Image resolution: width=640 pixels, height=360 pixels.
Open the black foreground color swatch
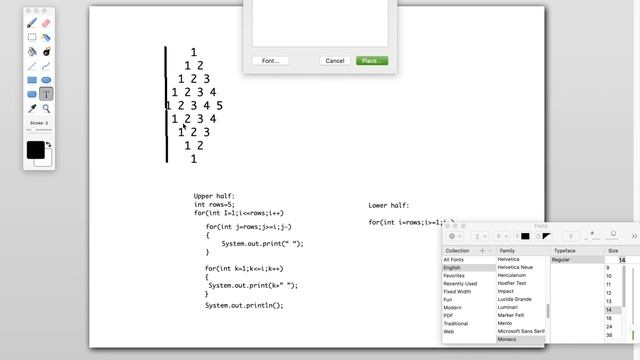[36, 150]
